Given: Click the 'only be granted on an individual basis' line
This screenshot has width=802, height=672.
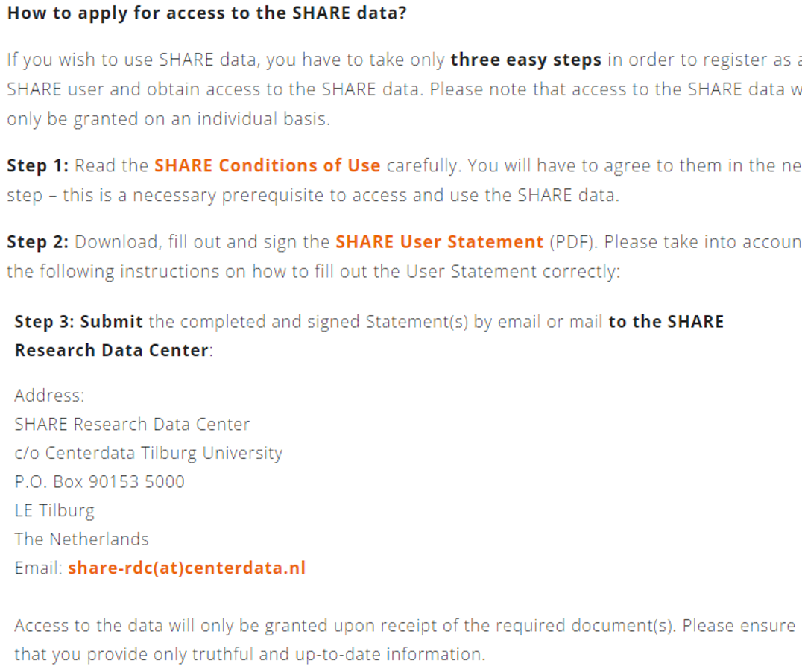Looking at the screenshot, I should (168, 119).
